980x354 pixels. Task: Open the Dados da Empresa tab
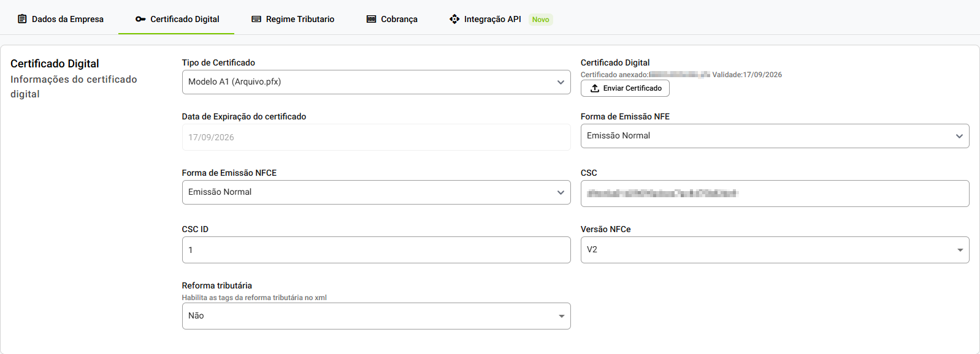[x=67, y=19]
